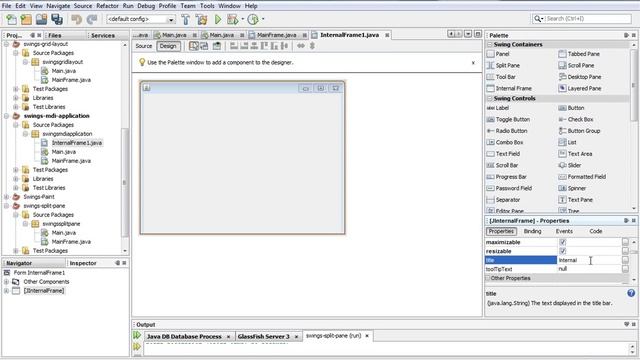The height and width of the screenshot is (360, 640).
Task: Pick Progress Bar from the palette
Action: coord(507,177)
